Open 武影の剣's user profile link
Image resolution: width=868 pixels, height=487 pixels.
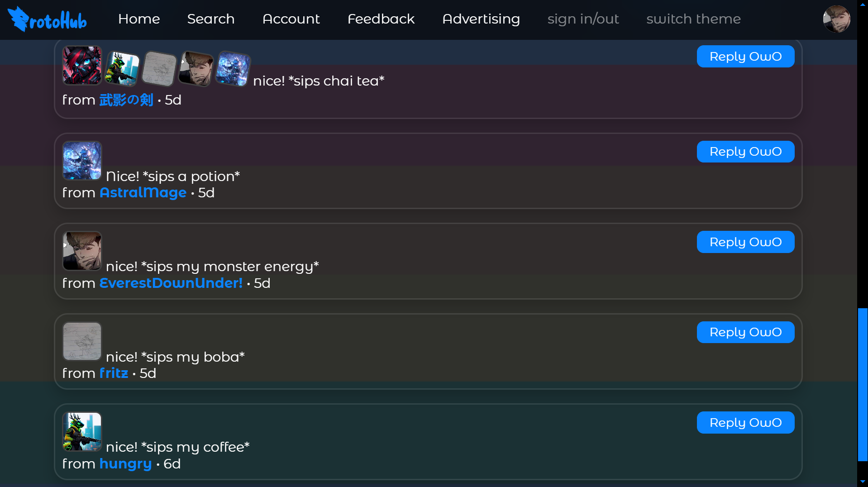click(126, 100)
